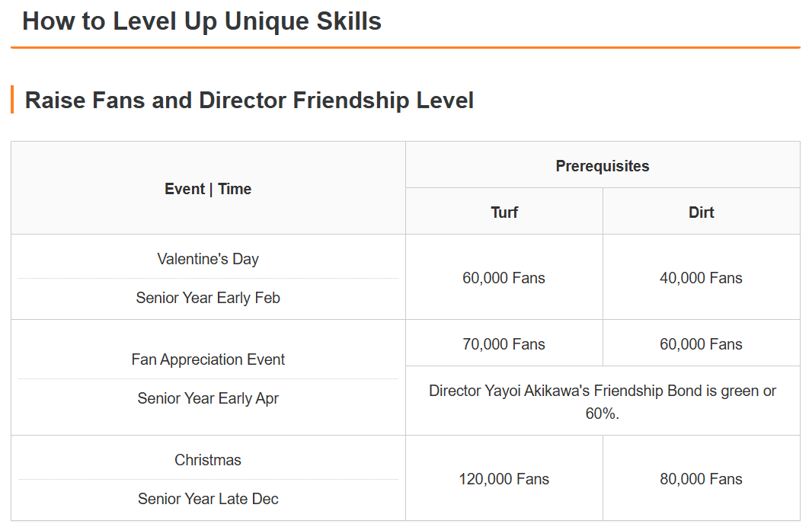Click the orange accent bar beside the subheading

[x=12, y=100]
